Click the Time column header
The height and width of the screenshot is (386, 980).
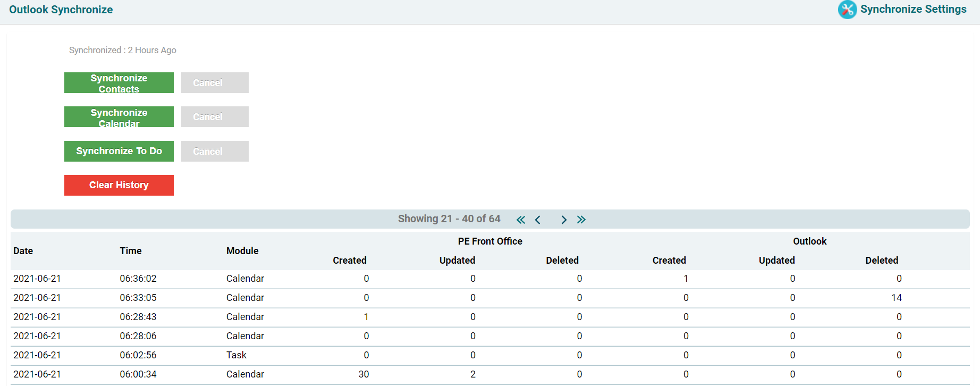(x=131, y=251)
